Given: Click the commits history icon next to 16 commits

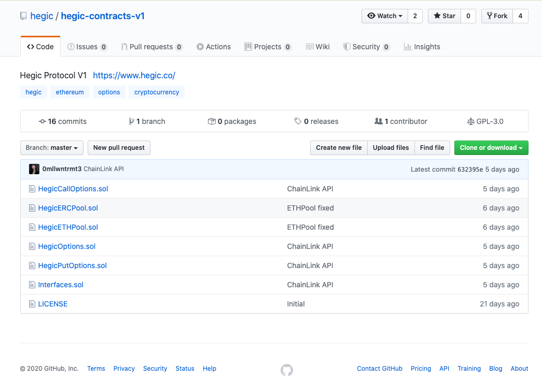Looking at the screenshot, I should (x=42, y=121).
